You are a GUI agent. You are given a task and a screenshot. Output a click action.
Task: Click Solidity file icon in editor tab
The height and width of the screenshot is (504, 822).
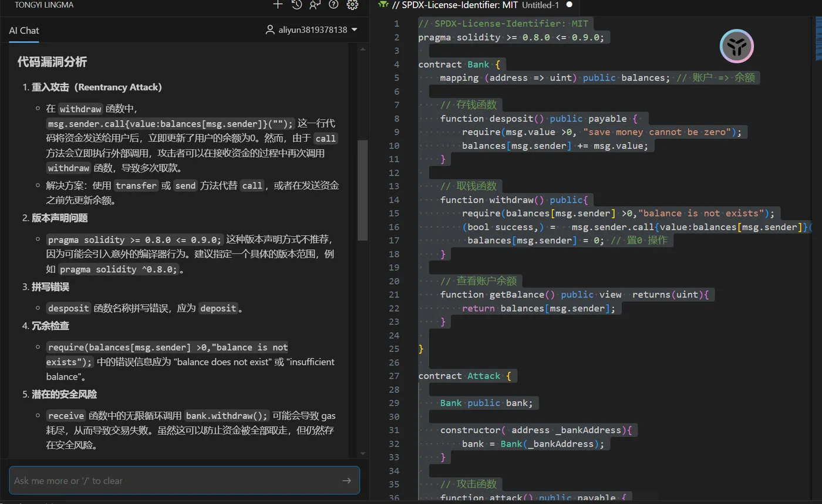[383, 4]
